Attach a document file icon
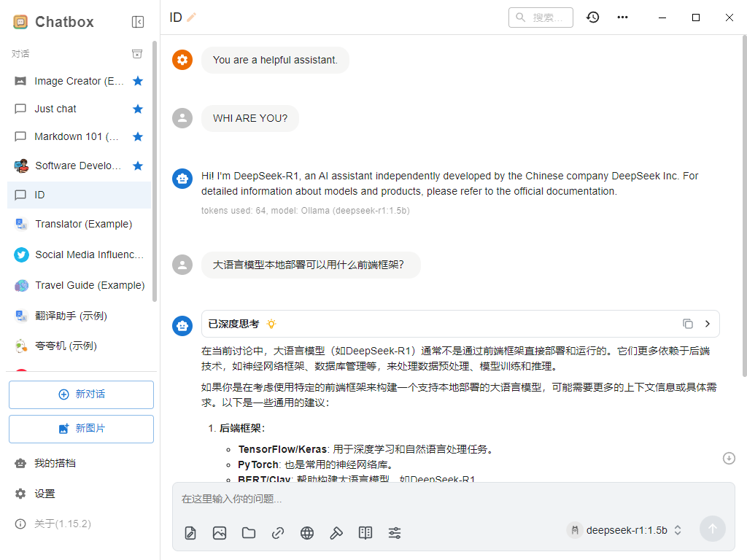 (x=190, y=533)
